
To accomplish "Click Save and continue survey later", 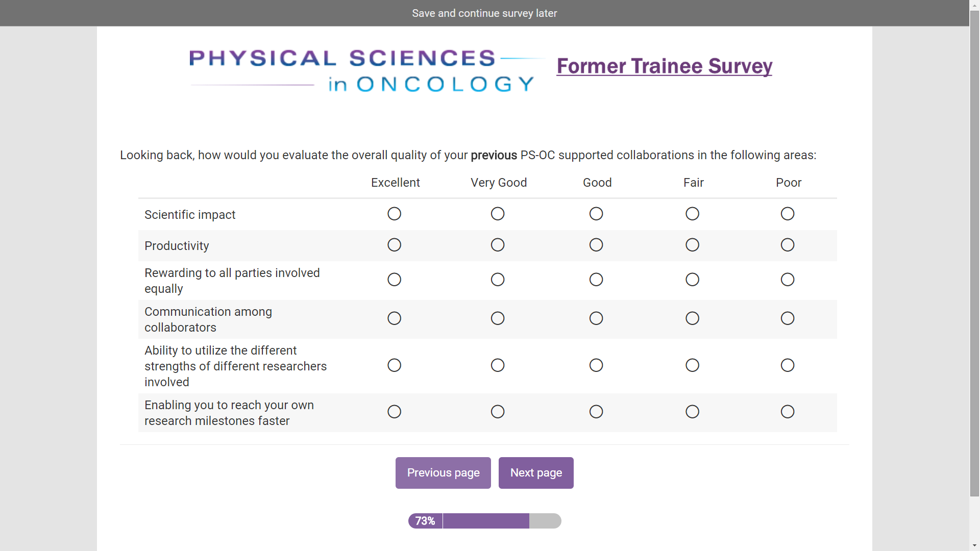I will (x=484, y=13).
